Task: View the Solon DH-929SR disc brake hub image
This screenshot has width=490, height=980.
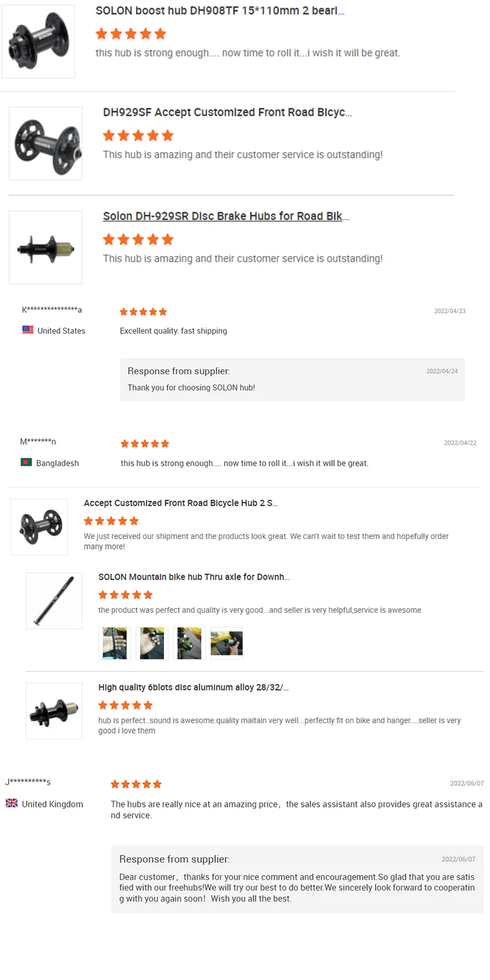Action: tap(46, 247)
